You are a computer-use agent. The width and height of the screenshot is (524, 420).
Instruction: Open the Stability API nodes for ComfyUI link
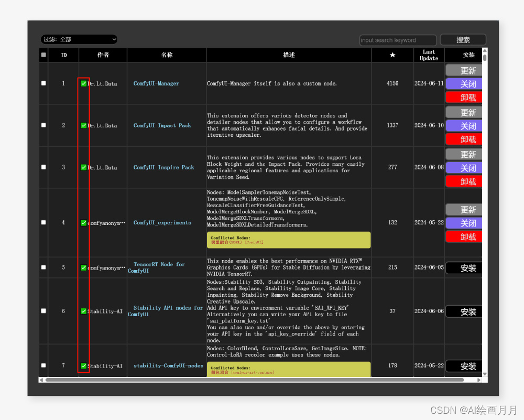click(166, 311)
